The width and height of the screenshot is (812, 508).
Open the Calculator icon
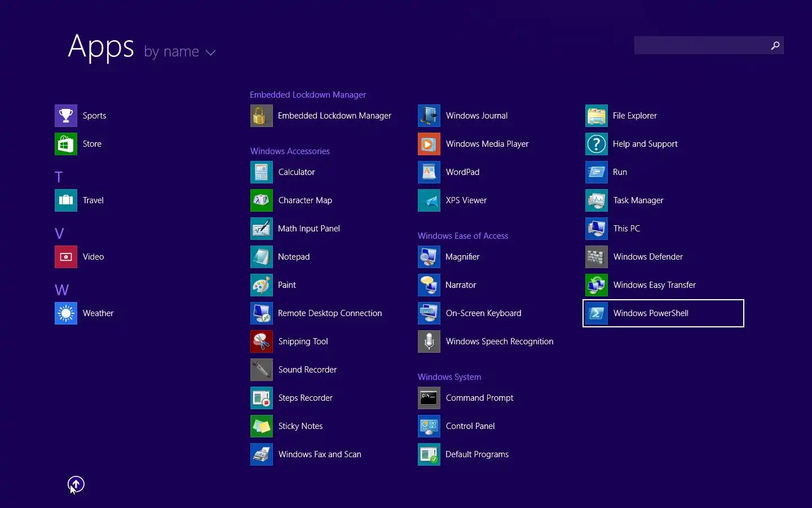262,172
